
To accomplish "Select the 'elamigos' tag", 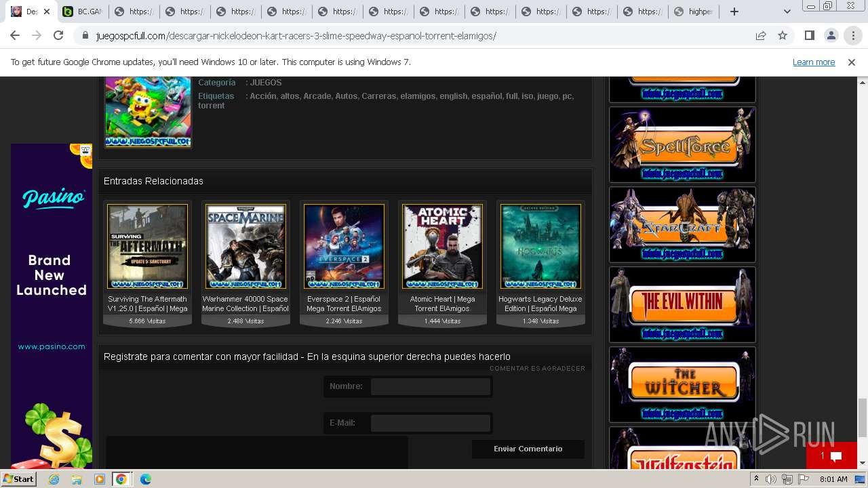I will click(418, 96).
